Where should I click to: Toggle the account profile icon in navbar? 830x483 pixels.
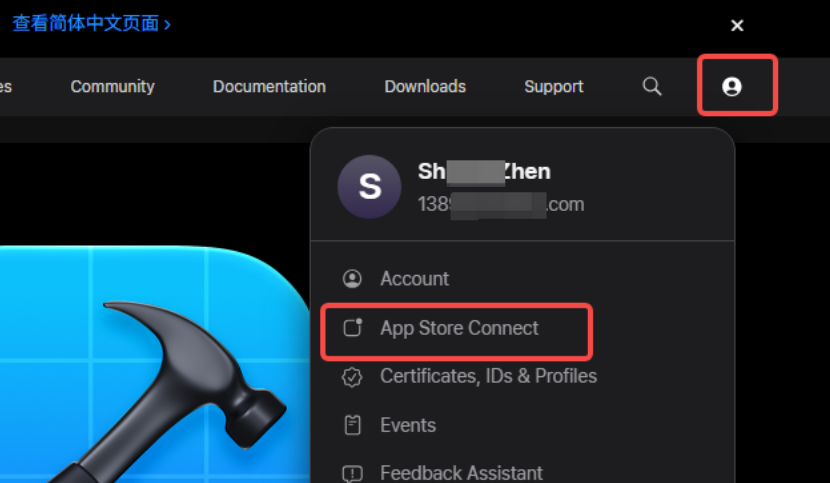(732, 86)
